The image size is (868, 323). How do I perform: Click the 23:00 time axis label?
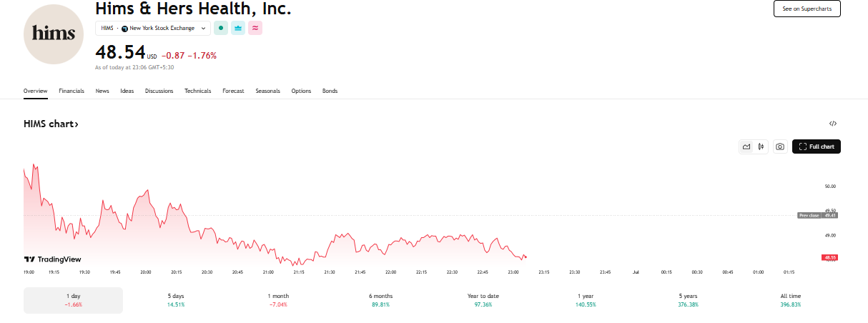click(x=513, y=272)
